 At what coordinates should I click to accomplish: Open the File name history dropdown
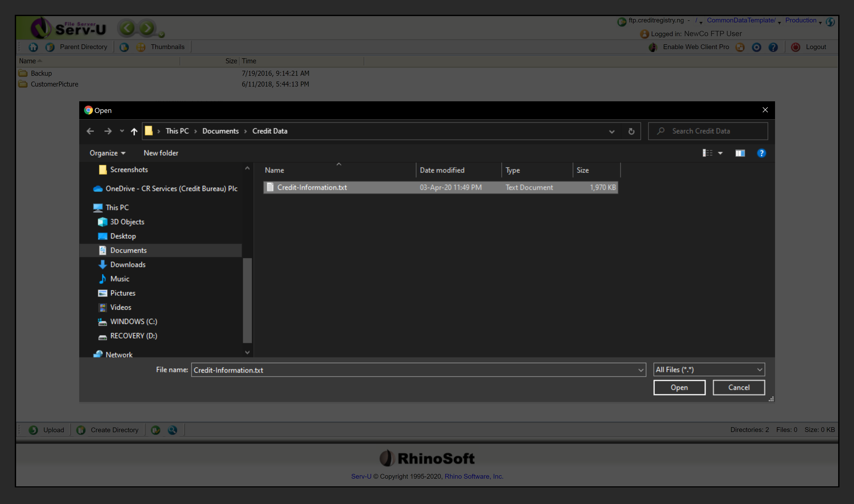point(641,370)
